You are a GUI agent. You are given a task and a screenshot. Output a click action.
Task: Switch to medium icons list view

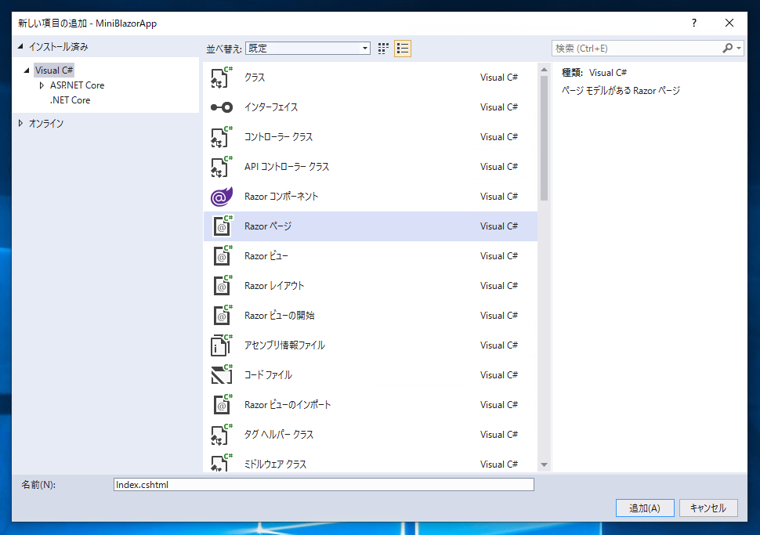coord(403,48)
